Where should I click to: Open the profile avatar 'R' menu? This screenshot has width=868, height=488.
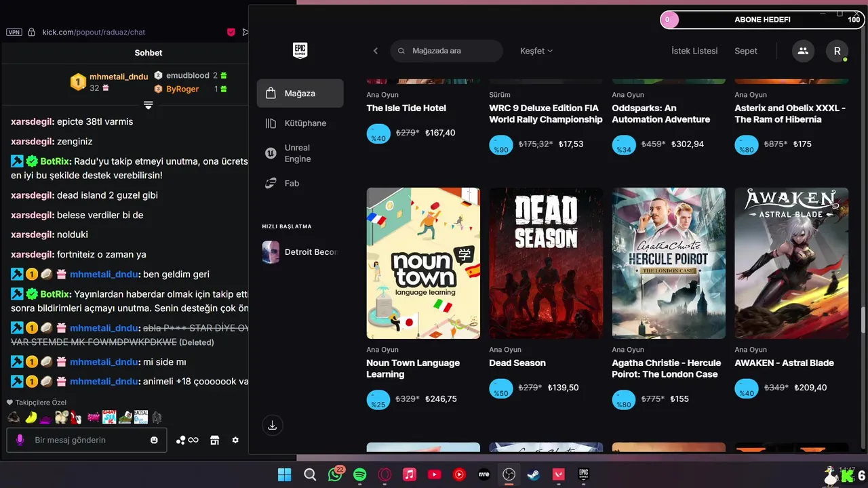click(837, 51)
